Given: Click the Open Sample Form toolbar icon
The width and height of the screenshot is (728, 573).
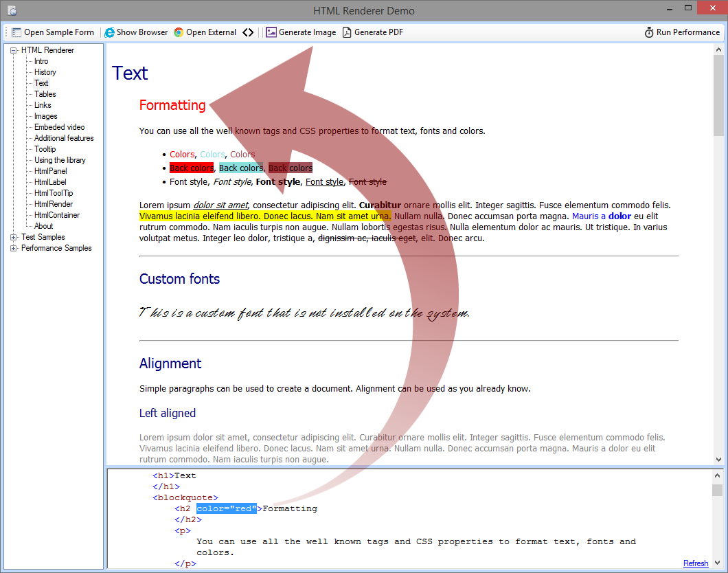Looking at the screenshot, I should click(17, 32).
